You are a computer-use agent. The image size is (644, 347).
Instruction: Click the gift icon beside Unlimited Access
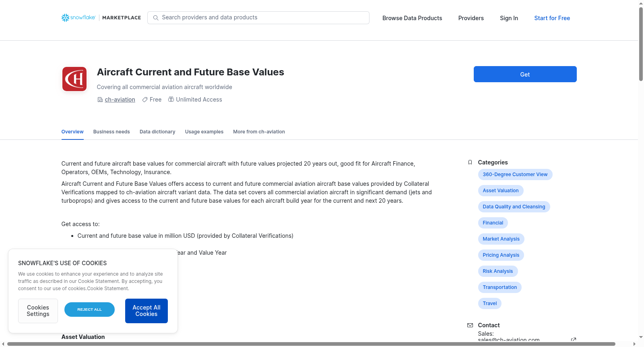coord(171,99)
